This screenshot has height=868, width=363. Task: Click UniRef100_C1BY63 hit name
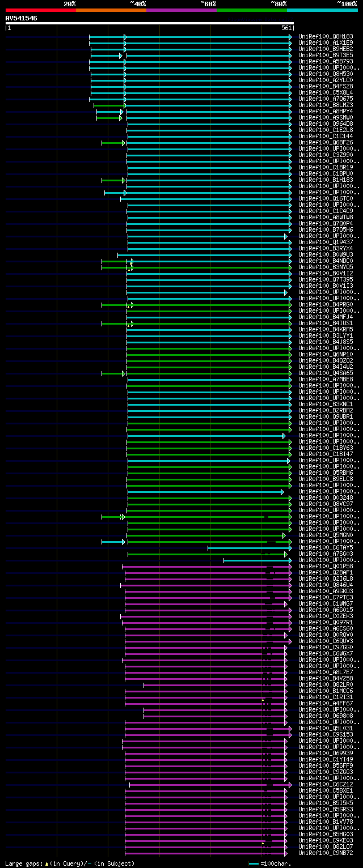pyautogui.click(x=326, y=448)
